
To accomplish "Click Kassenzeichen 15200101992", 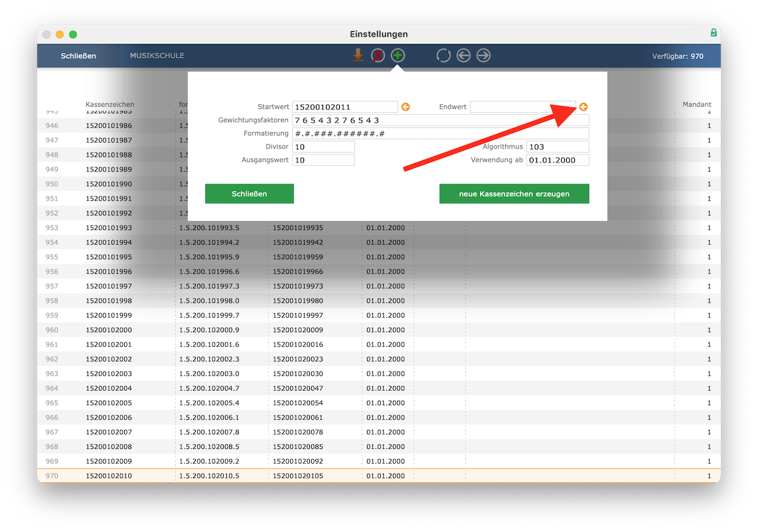I will tap(109, 214).
